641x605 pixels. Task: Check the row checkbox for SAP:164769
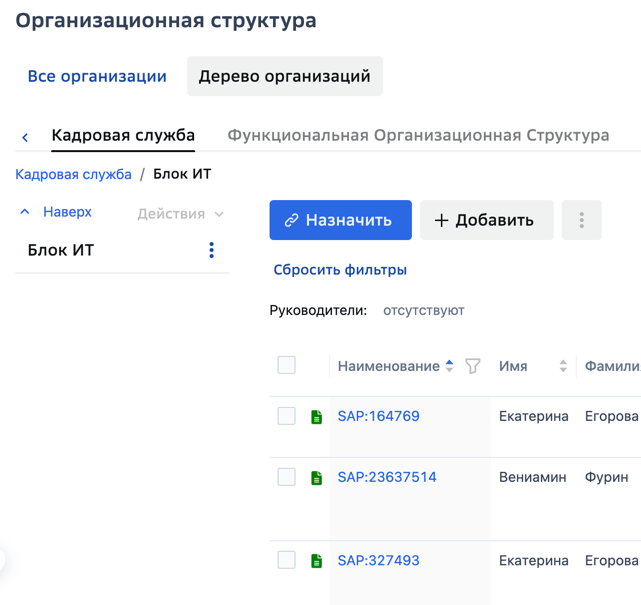[287, 416]
